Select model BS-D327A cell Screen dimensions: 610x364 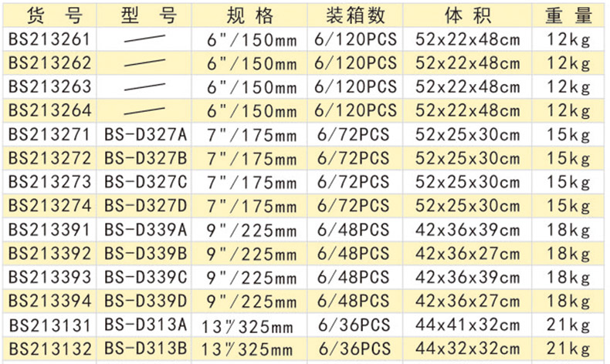click(x=146, y=135)
